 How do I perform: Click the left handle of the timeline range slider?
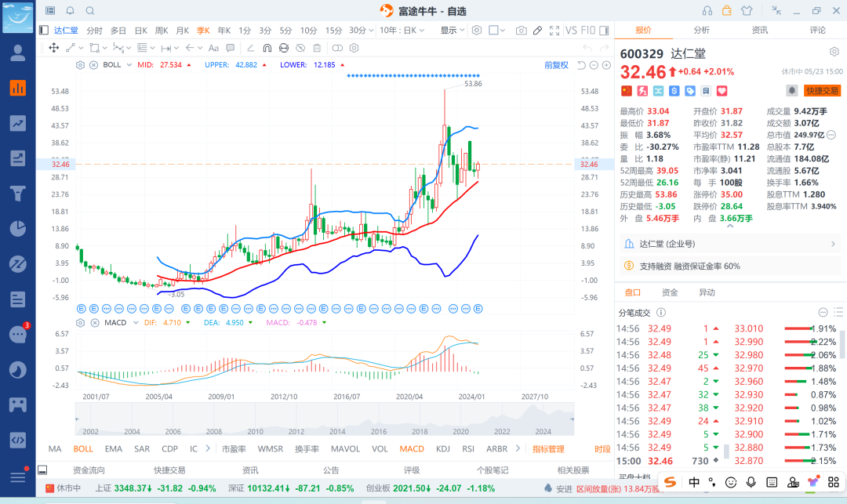click(x=77, y=419)
